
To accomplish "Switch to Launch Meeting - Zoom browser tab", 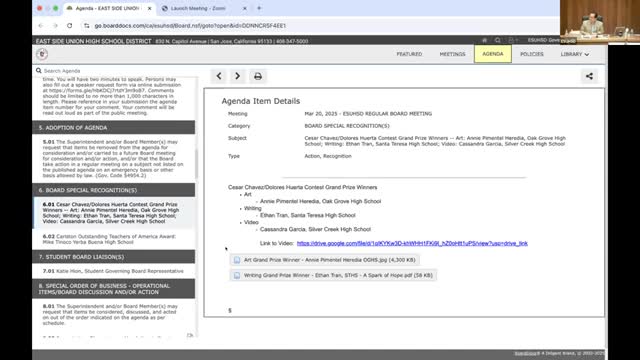I will pyautogui.click(x=198, y=8).
